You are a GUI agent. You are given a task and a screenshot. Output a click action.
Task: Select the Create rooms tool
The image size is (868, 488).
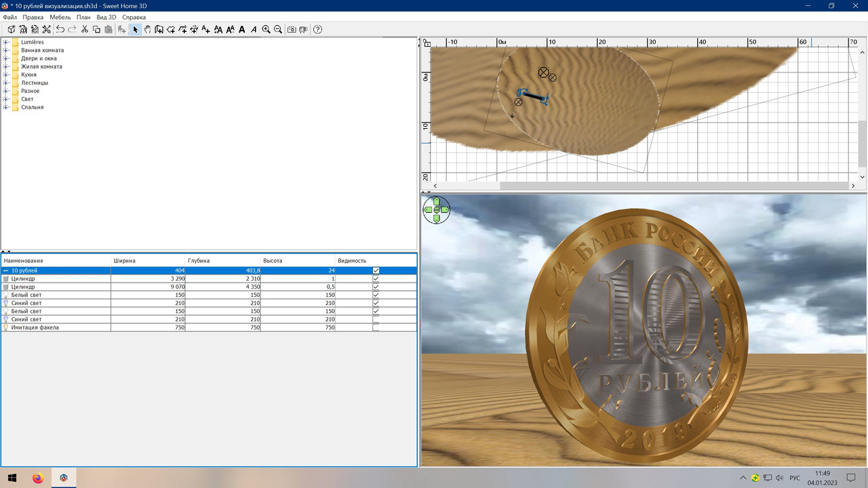pyautogui.click(x=171, y=30)
